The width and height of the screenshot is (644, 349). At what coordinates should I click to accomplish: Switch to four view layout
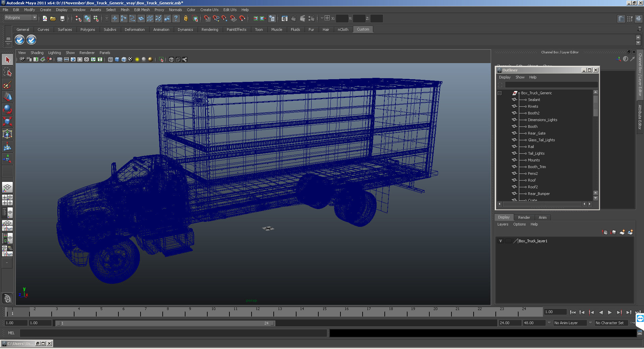pos(7,200)
